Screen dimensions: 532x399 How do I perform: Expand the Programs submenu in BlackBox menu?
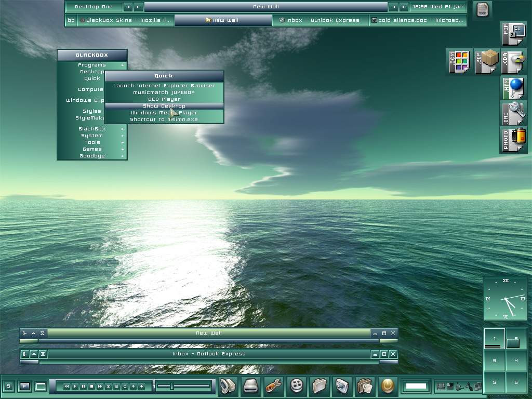point(92,65)
